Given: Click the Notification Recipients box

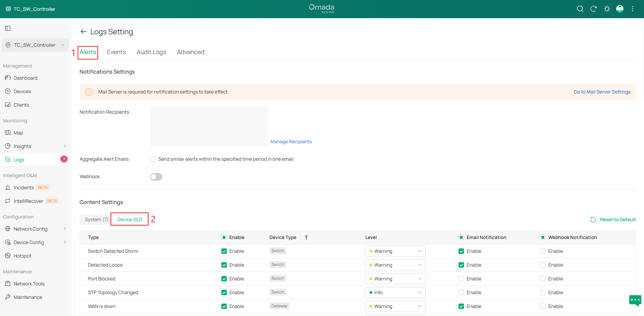Looking at the screenshot, I should point(209,127).
